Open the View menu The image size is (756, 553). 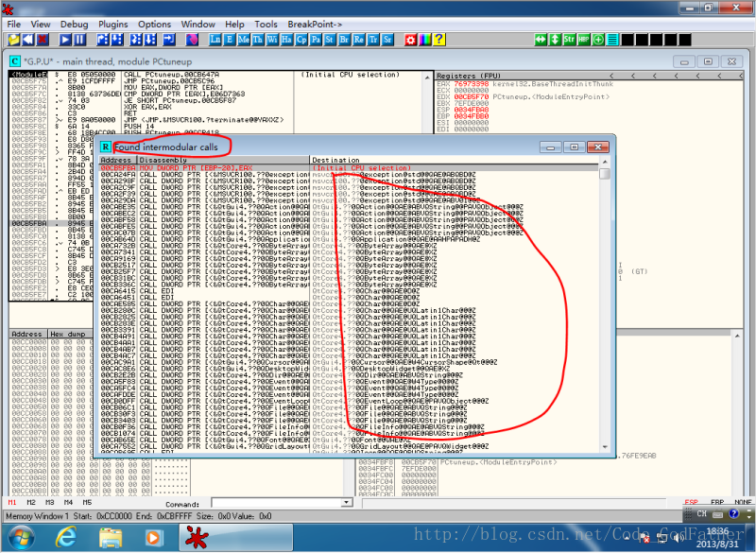(x=41, y=25)
